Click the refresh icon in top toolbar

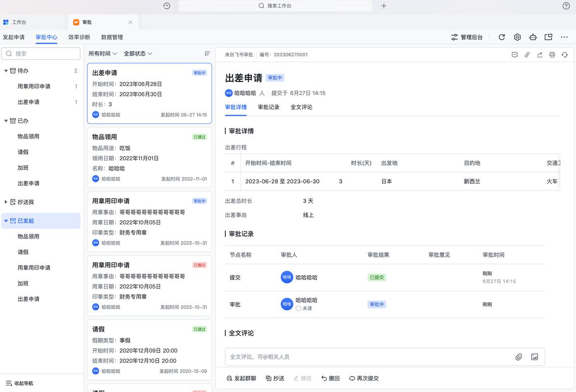(x=502, y=37)
